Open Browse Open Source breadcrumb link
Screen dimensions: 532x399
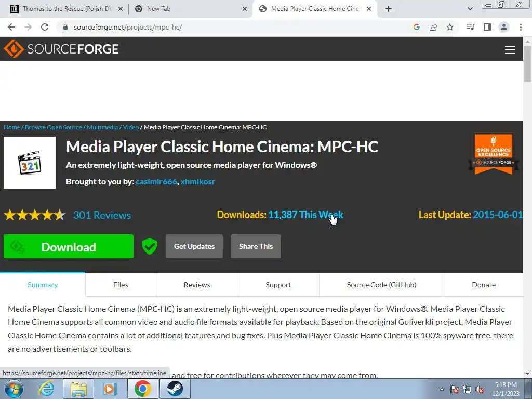point(54,127)
